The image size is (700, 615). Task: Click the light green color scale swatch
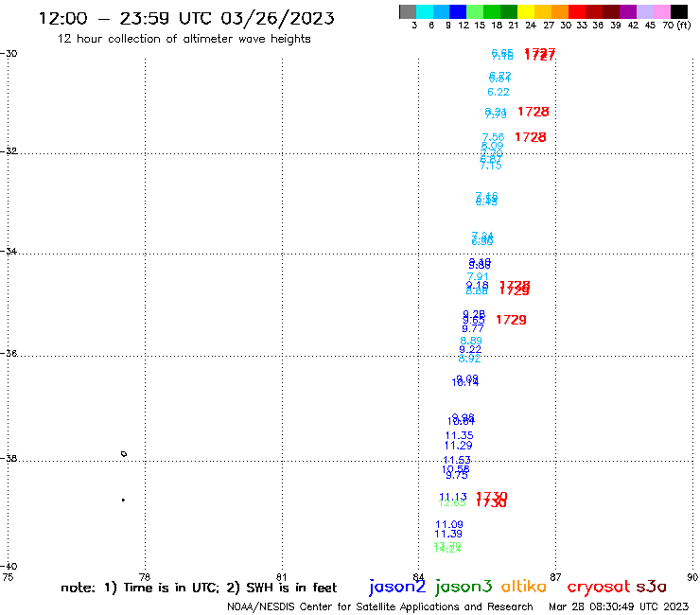tap(475, 11)
